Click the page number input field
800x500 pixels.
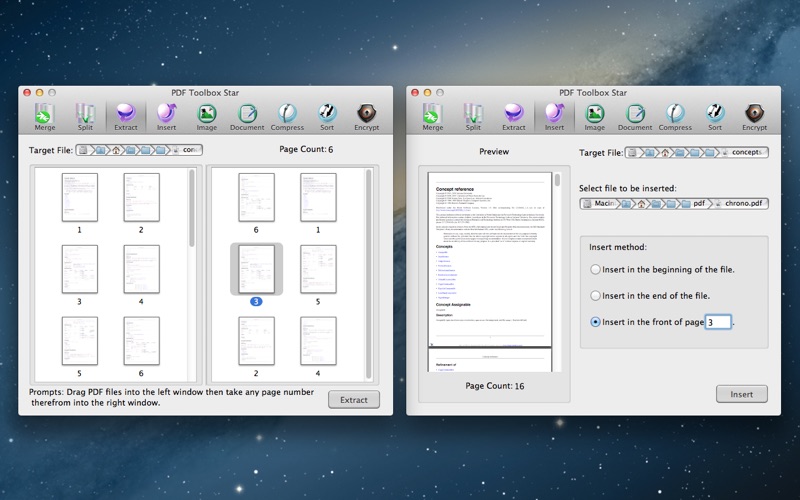718,322
